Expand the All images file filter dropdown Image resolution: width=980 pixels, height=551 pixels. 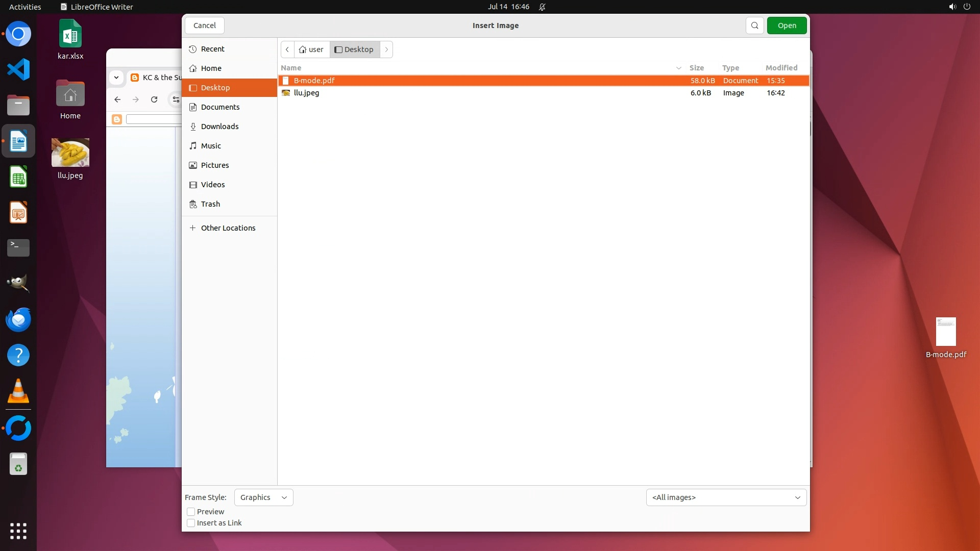[x=726, y=497]
